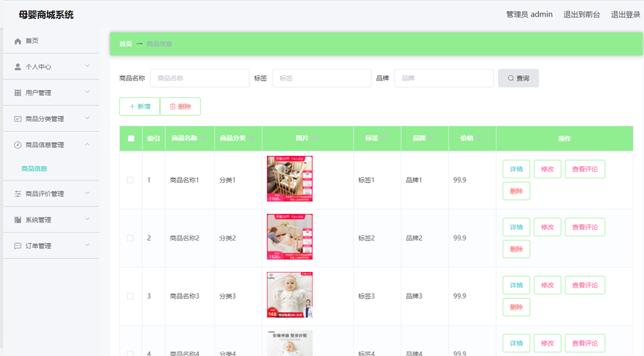Focus the 商品名称 search input
The width and height of the screenshot is (644, 356).
(x=199, y=78)
